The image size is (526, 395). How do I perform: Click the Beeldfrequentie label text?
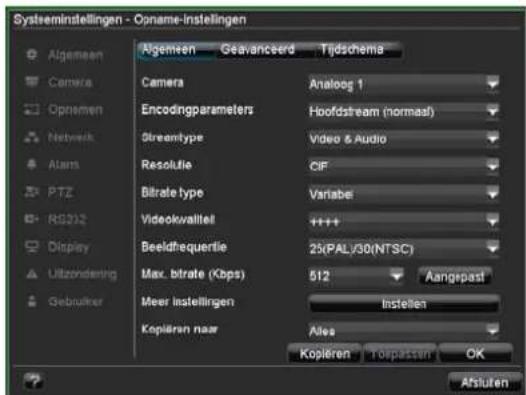click(x=184, y=247)
